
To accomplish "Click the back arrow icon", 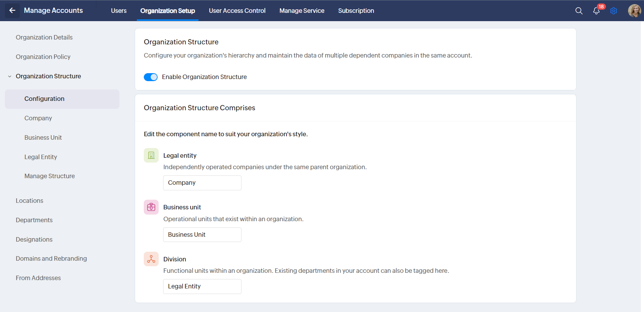I will (12, 10).
